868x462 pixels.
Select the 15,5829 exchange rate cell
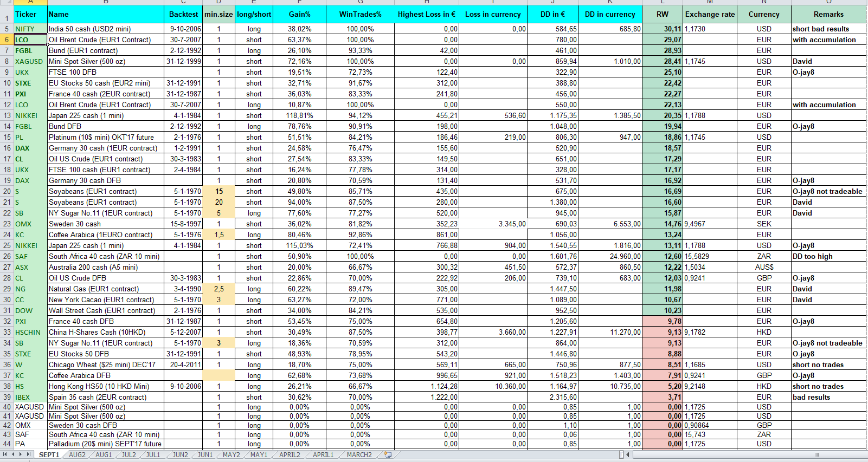coord(710,256)
